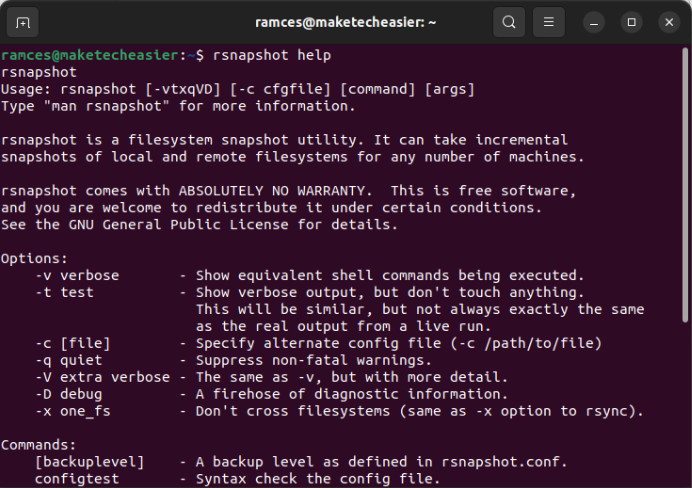The width and height of the screenshot is (692, 488).
Task: Click the typed command 'rsnapshot help'
Action: point(272,56)
